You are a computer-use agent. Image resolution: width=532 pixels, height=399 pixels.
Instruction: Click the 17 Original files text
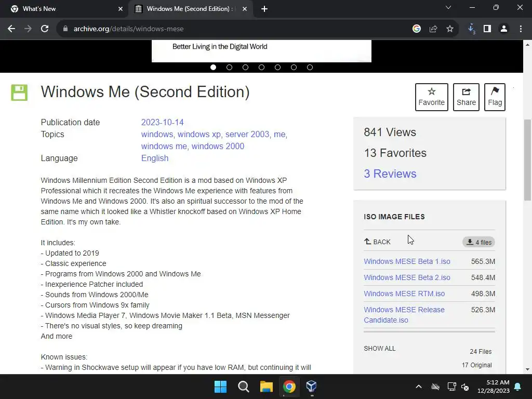pos(476,365)
